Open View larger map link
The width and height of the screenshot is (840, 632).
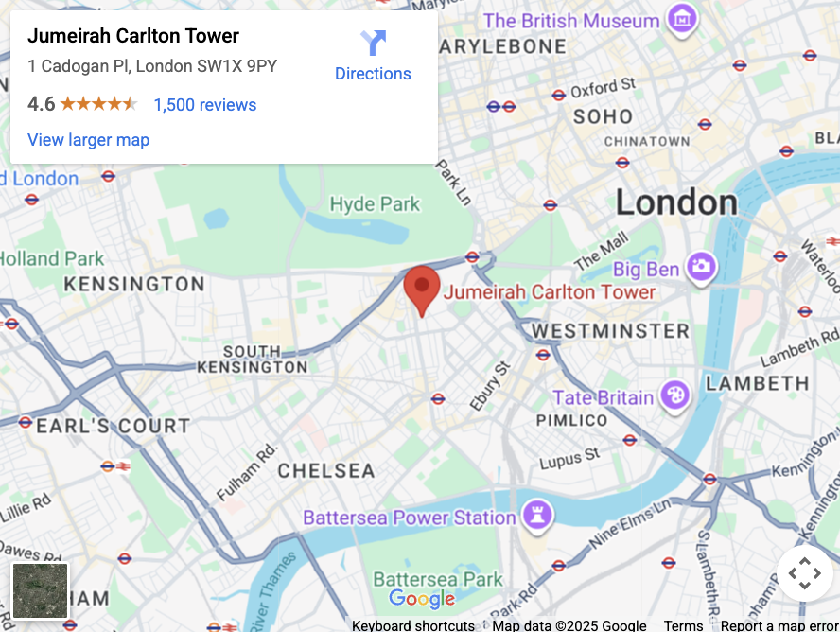88,140
